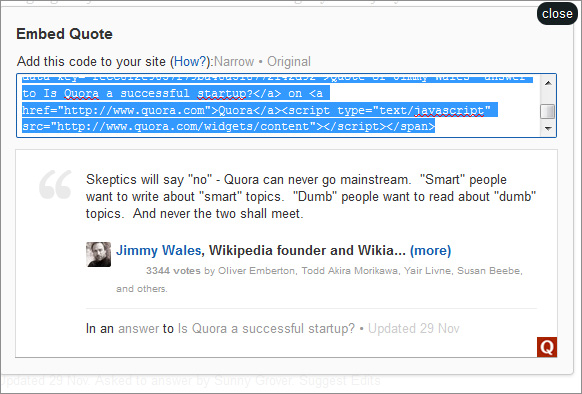582x394 pixels.
Task: Click Jimmy Wales profile photo
Action: pos(98,254)
